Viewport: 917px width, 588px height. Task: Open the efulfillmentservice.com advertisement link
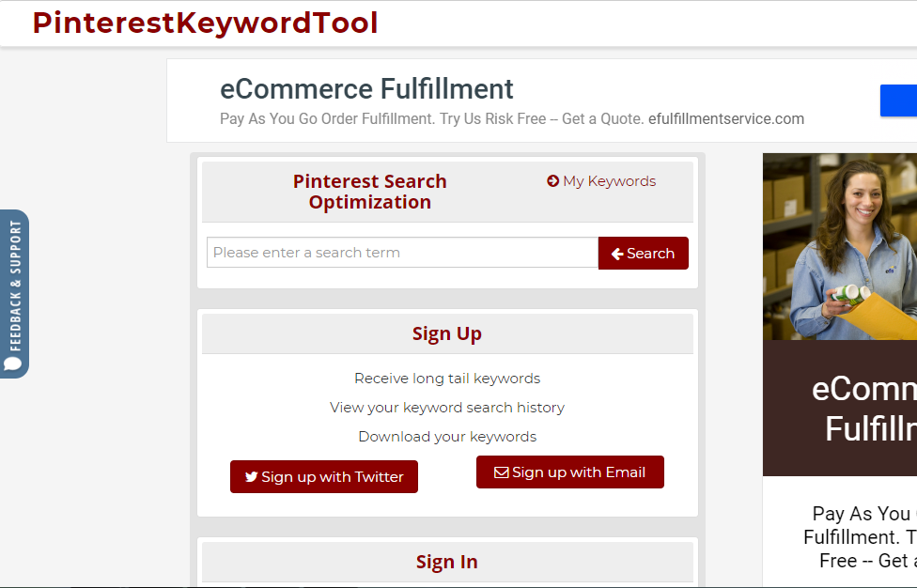point(726,118)
